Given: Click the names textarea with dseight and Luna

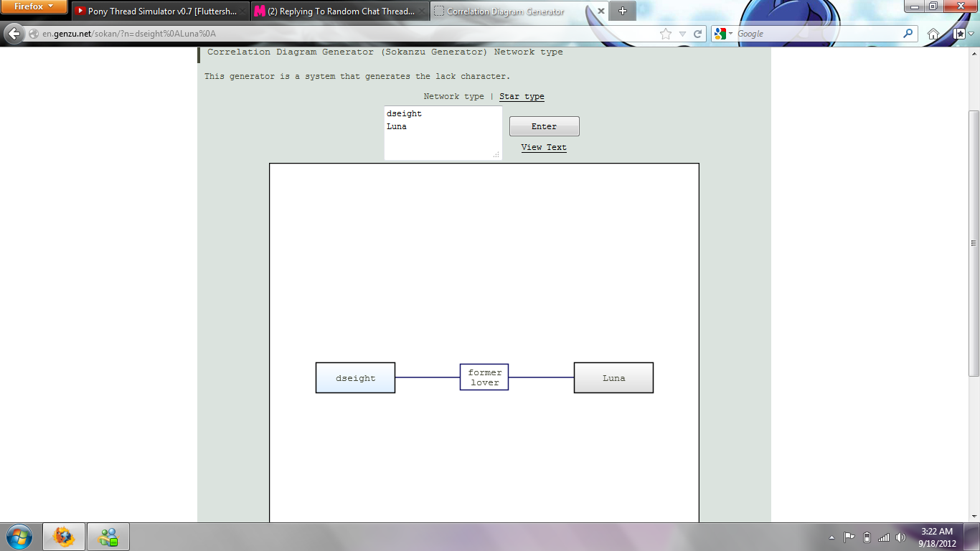Looking at the screenshot, I should 443,133.
